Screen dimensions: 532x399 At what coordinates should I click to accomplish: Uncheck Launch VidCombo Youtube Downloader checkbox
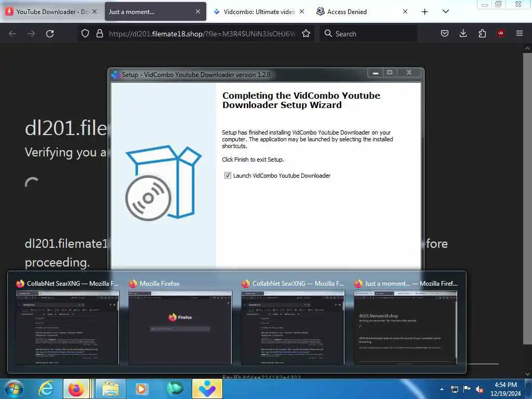pos(228,176)
